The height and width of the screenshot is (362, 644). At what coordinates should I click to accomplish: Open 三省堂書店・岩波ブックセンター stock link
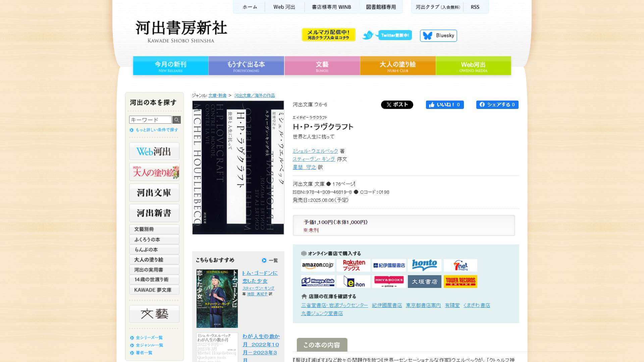[334, 305]
